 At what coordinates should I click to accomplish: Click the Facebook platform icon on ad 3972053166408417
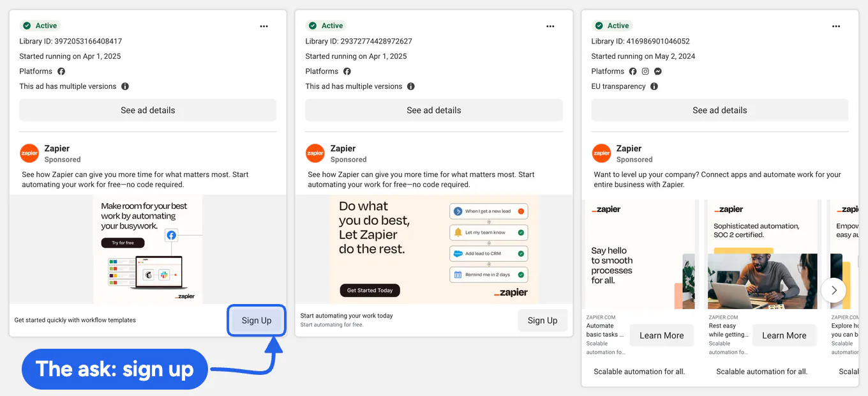pyautogui.click(x=61, y=72)
